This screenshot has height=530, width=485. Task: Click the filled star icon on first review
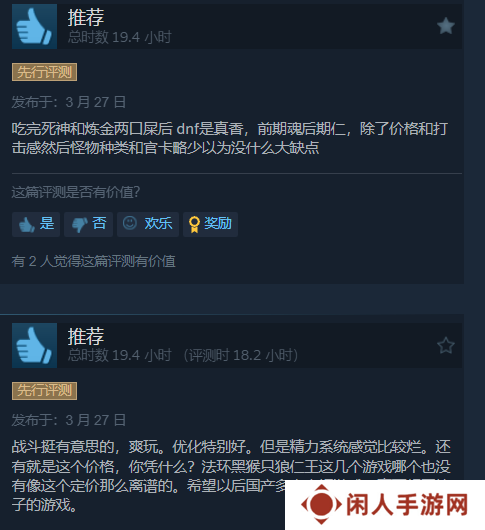[x=445, y=26]
